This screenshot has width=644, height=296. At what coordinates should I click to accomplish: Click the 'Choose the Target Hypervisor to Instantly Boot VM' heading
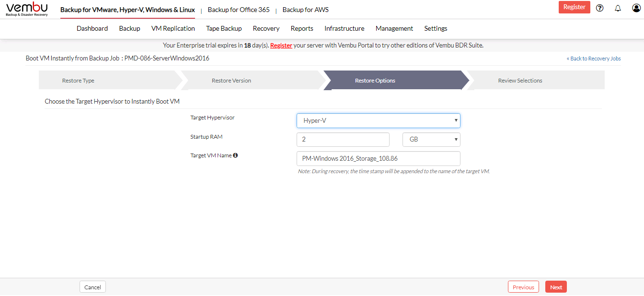coord(112,102)
